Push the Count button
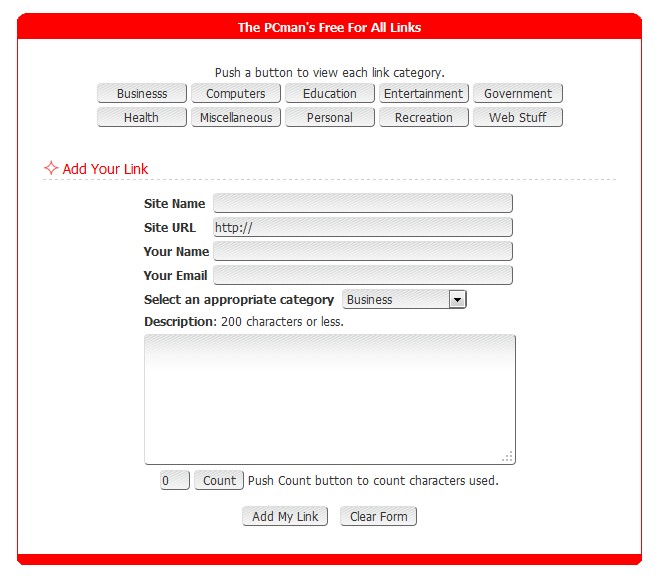The height and width of the screenshot is (581, 659). [x=219, y=480]
